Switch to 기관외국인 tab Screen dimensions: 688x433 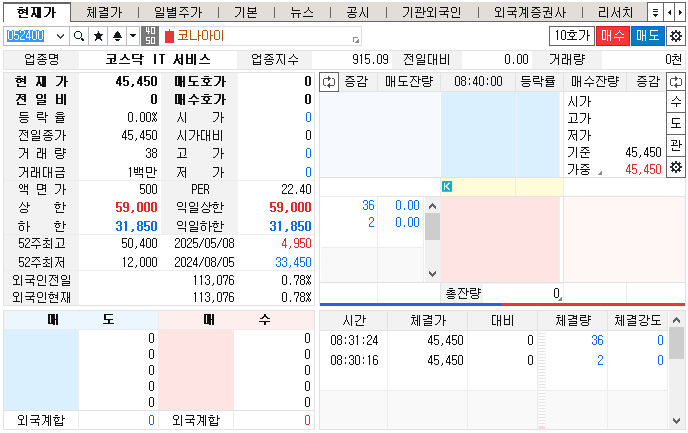coord(431,12)
